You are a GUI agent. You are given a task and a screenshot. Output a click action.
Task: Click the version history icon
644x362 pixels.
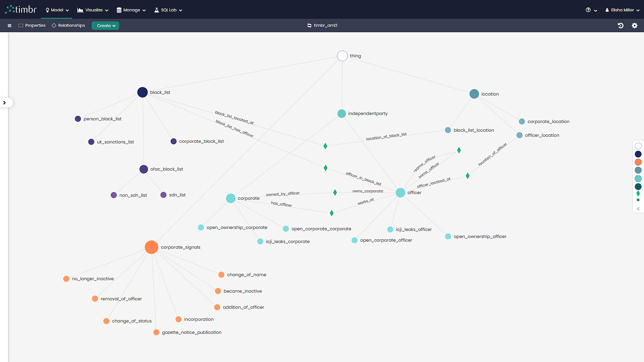pos(621,25)
